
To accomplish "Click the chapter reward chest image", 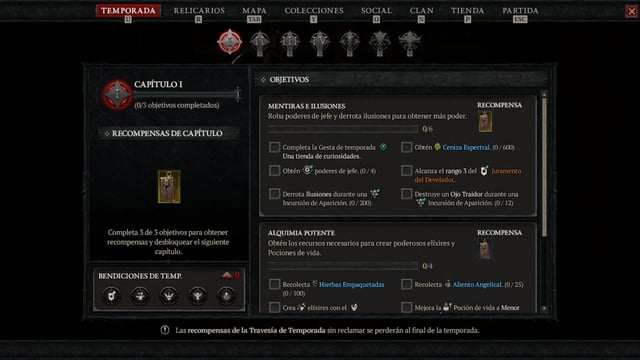I will tap(169, 187).
